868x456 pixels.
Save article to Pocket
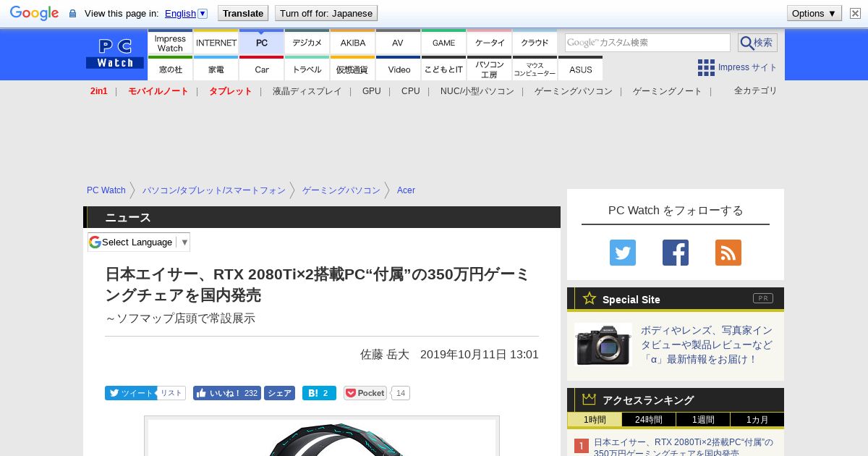tap(365, 393)
